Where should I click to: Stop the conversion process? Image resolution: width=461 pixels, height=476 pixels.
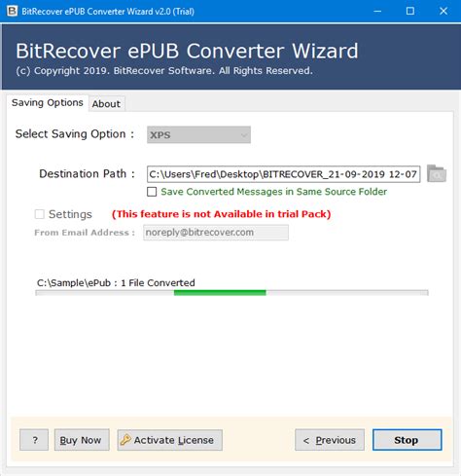click(x=407, y=440)
